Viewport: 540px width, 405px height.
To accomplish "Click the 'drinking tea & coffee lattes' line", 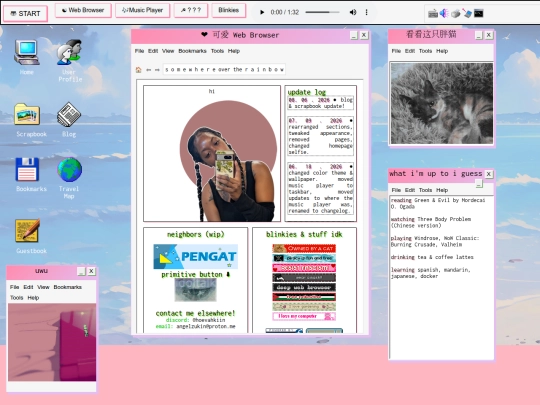I will click(432, 257).
